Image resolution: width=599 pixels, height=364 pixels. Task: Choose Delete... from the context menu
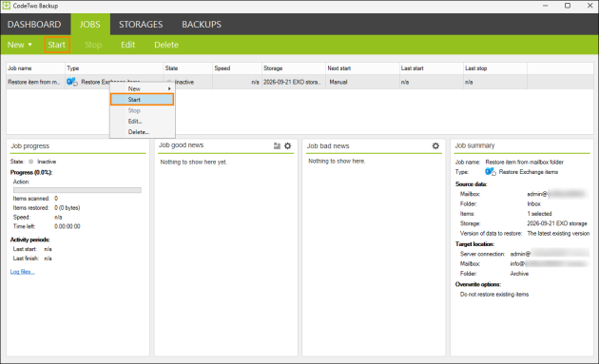[x=143, y=132]
